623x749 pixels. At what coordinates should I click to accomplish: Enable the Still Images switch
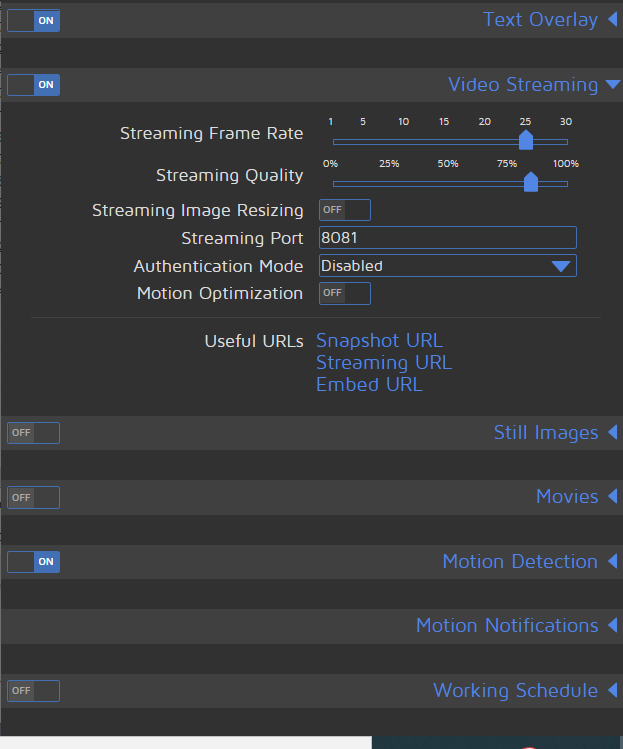(x=33, y=433)
